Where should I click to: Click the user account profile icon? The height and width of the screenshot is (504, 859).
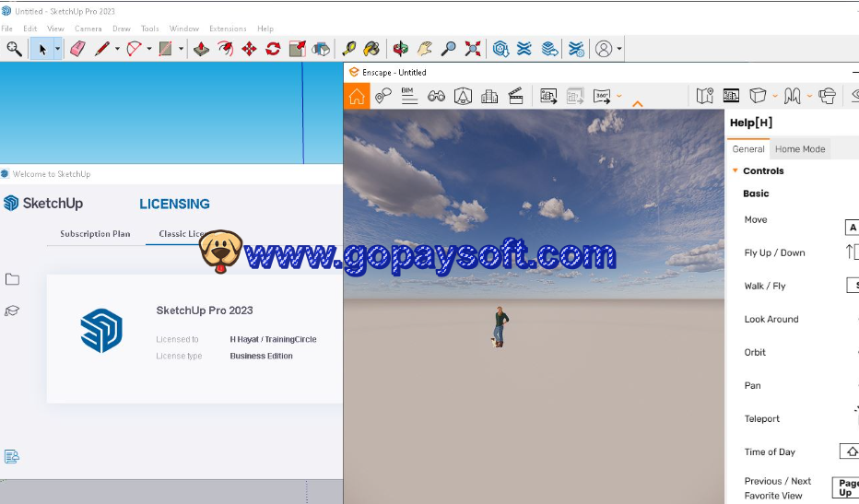click(604, 49)
